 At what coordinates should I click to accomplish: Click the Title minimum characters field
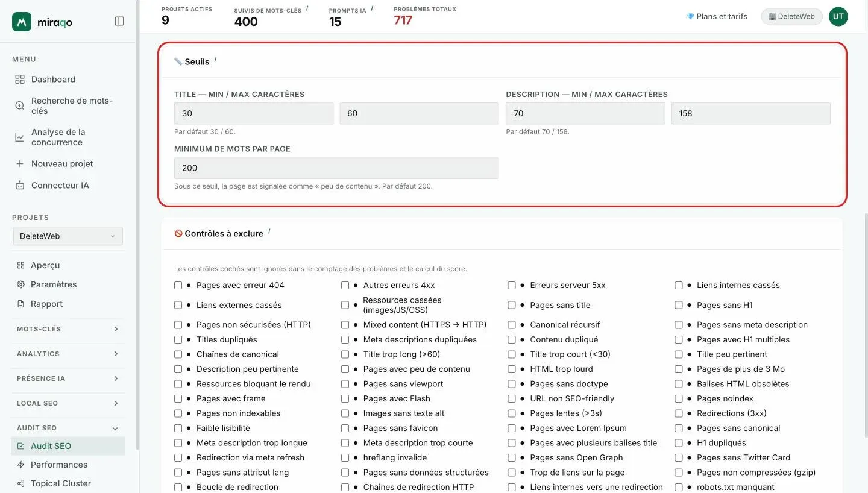tap(254, 113)
